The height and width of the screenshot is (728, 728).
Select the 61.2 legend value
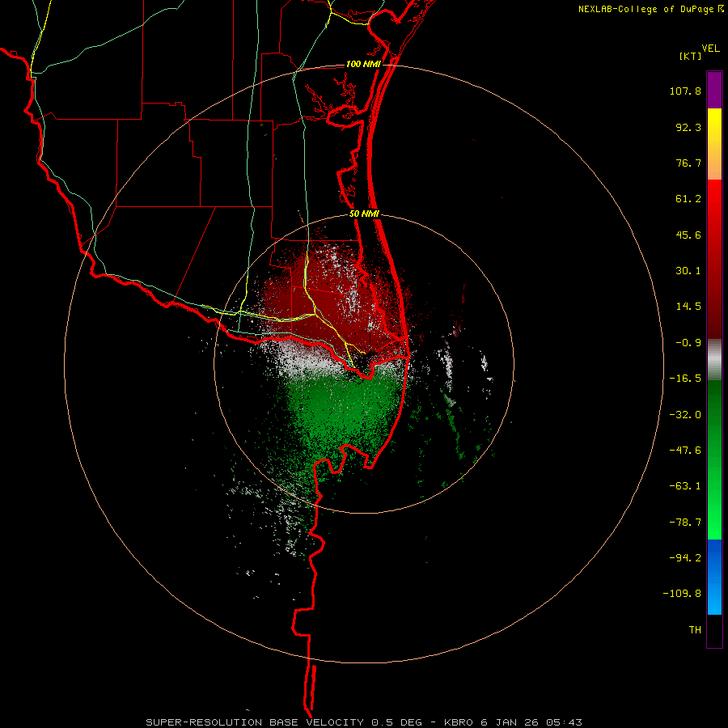click(x=688, y=199)
